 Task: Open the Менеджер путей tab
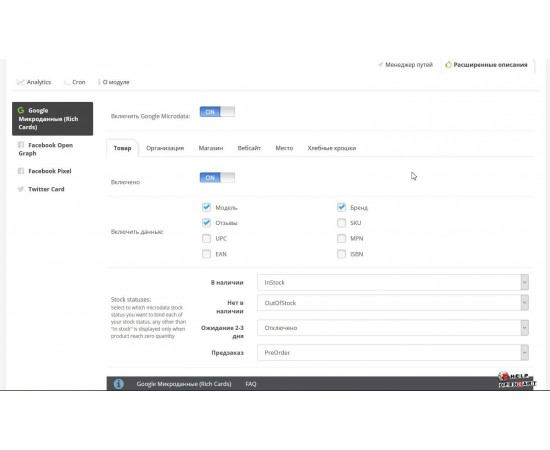click(405, 65)
